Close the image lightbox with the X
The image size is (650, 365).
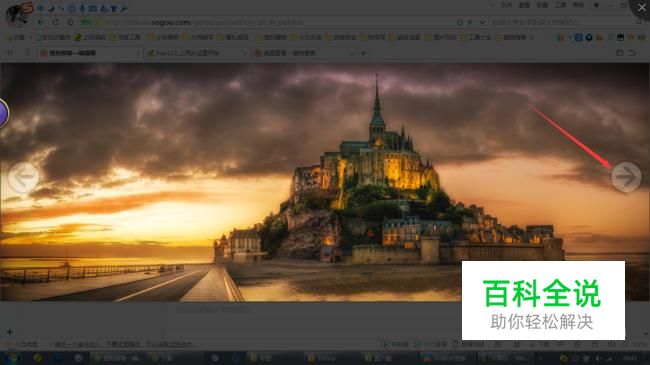pos(642,7)
